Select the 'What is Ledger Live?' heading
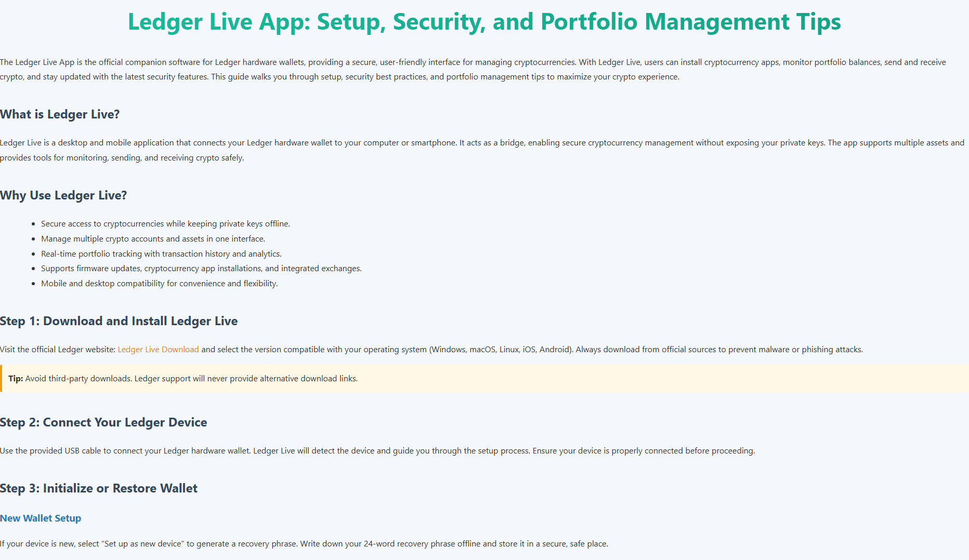The width and height of the screenshot is (969, 560). click(60, 114)
